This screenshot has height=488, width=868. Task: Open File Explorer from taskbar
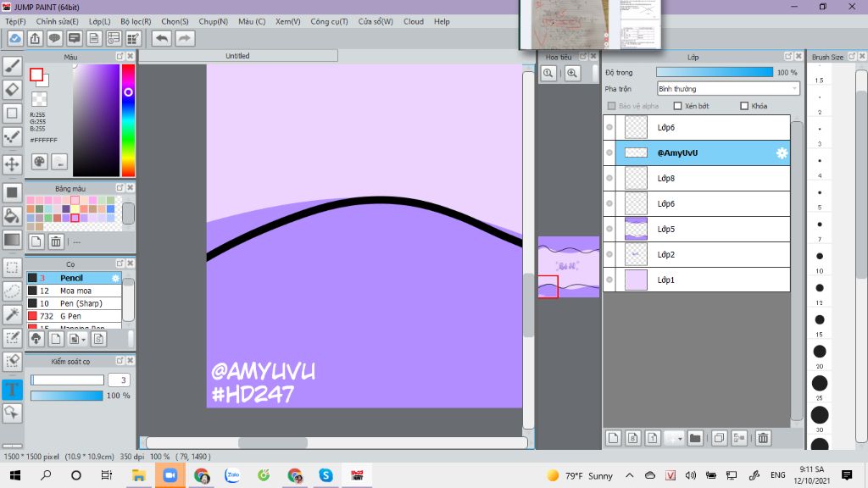138,475
